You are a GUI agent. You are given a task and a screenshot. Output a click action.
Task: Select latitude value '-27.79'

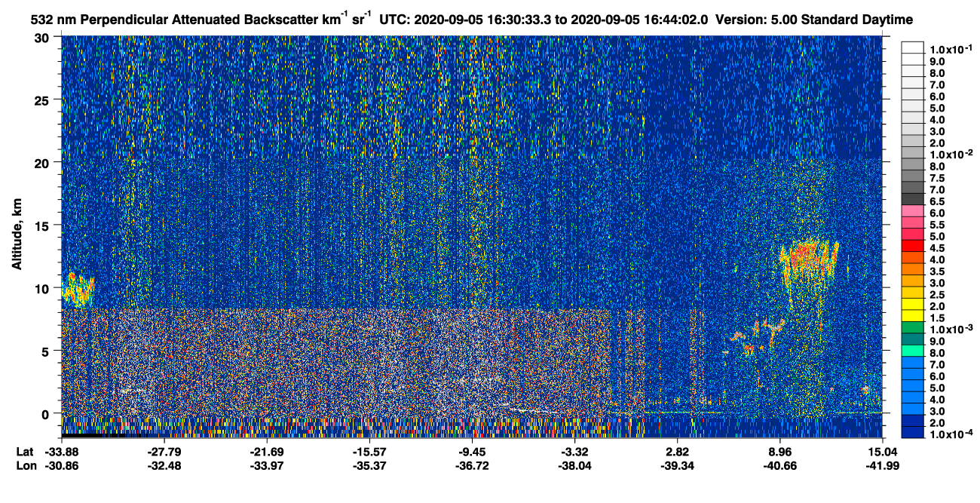tap(164, 451)
